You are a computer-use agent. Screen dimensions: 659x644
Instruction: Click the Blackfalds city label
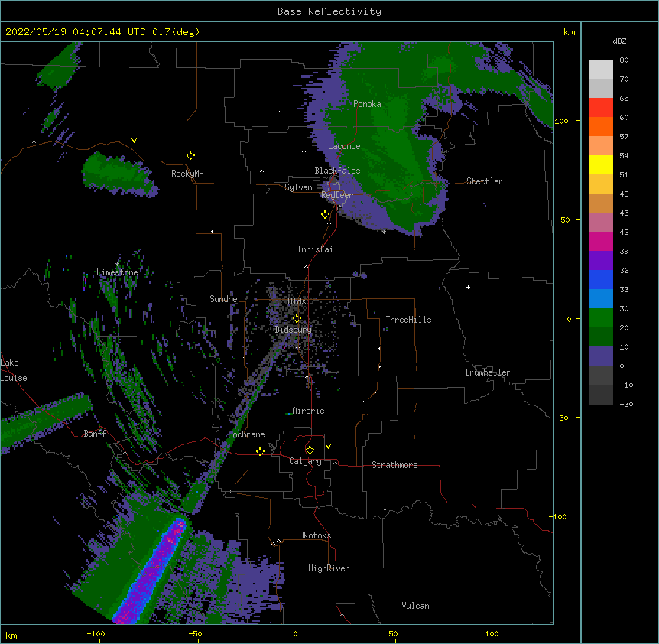(x=337, y=171)
